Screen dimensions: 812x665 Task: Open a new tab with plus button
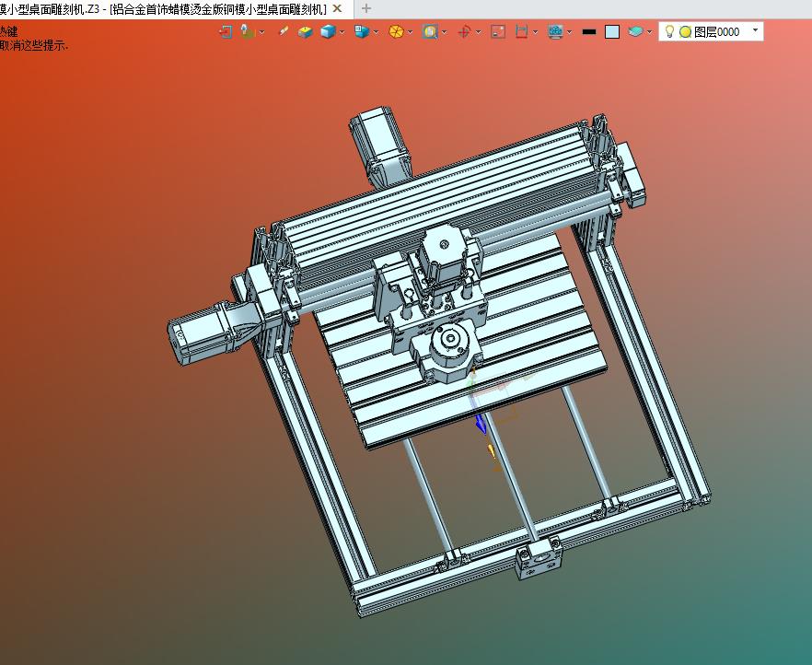pyautogui.click(x=366, y=8)
